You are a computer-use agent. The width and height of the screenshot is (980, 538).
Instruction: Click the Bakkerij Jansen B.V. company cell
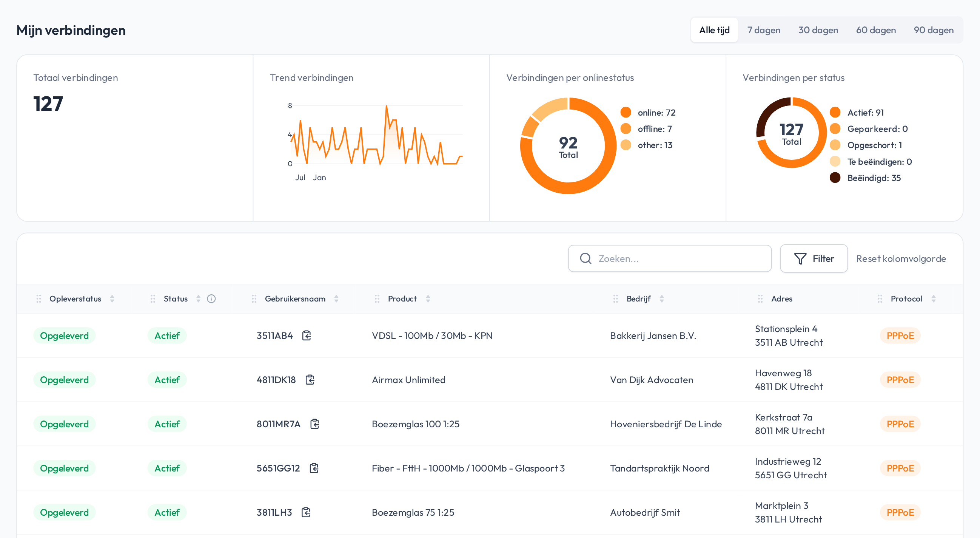coord(653,335)
